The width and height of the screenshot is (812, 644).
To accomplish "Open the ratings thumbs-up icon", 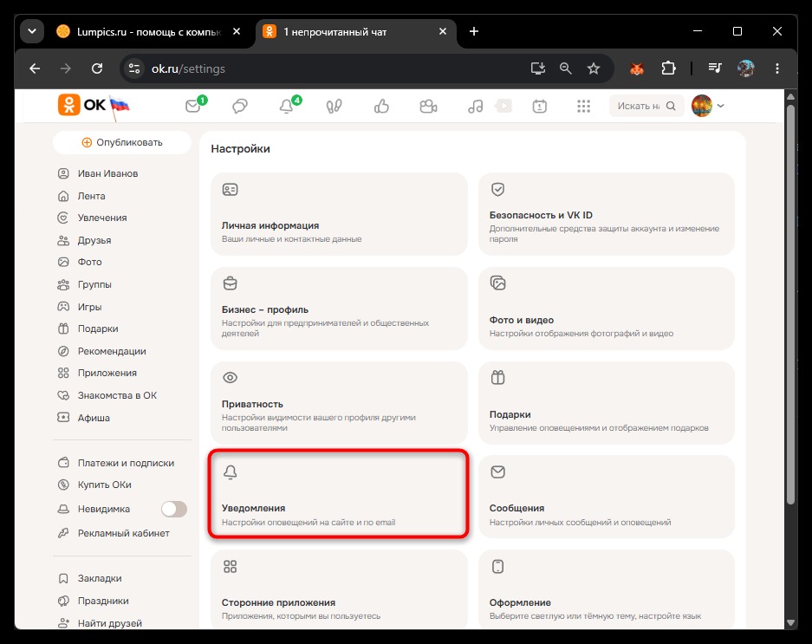I will [x=381, y=107].
